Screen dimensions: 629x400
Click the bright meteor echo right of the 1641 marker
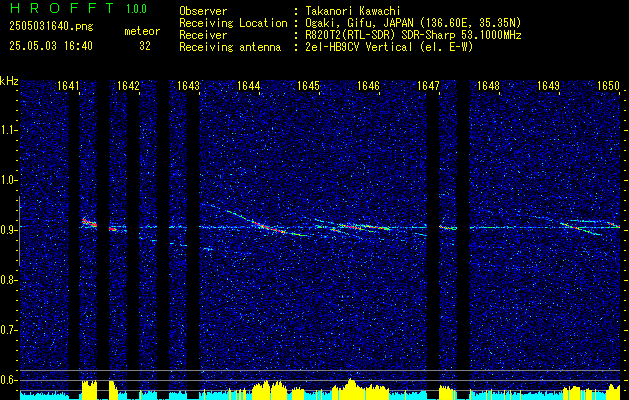(x=89, y=223)
